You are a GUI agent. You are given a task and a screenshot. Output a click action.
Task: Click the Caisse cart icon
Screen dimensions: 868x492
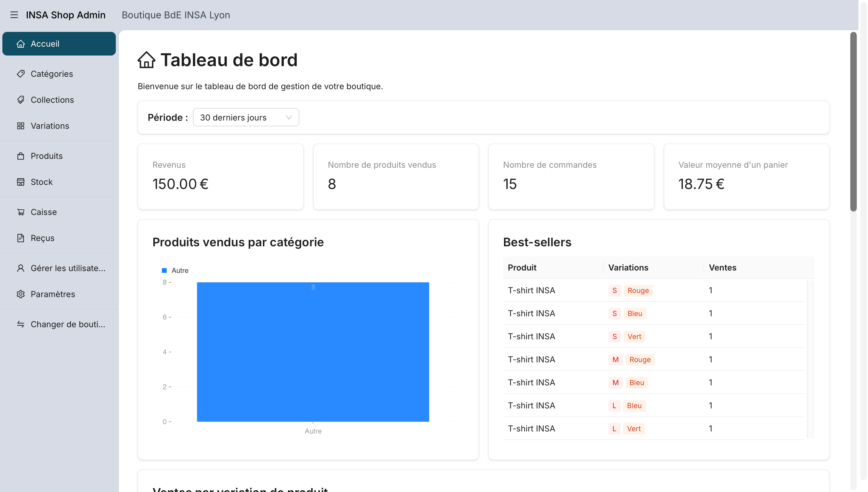point(21,212)
